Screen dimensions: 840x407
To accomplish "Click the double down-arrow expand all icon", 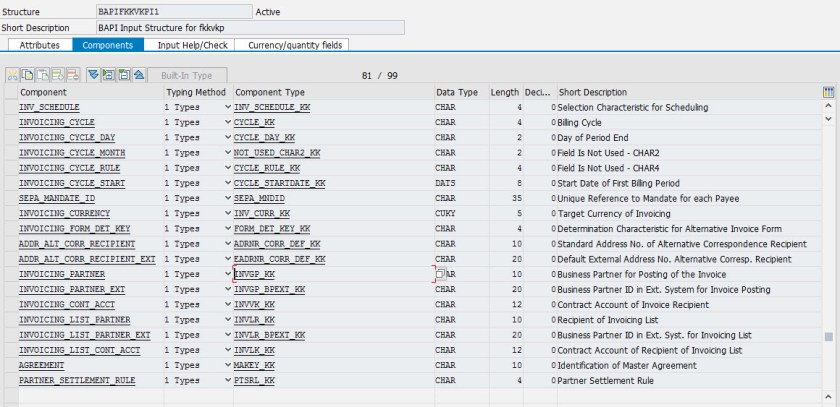I will [93, 75].
